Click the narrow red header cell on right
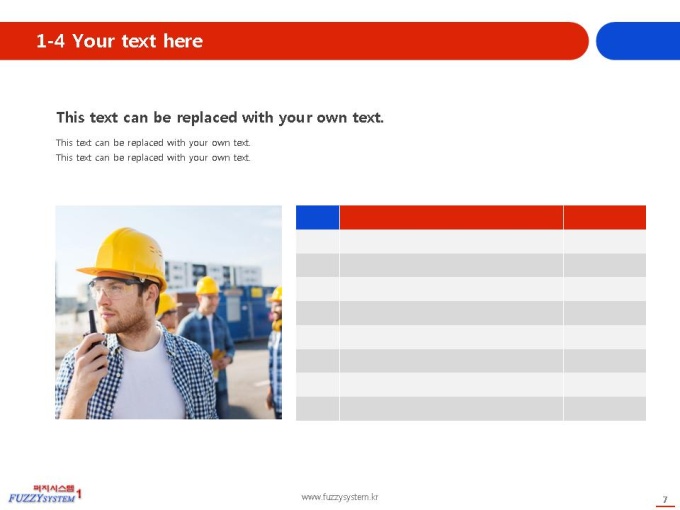The width and height of the screenshot is (680, 510). [605, 217]
